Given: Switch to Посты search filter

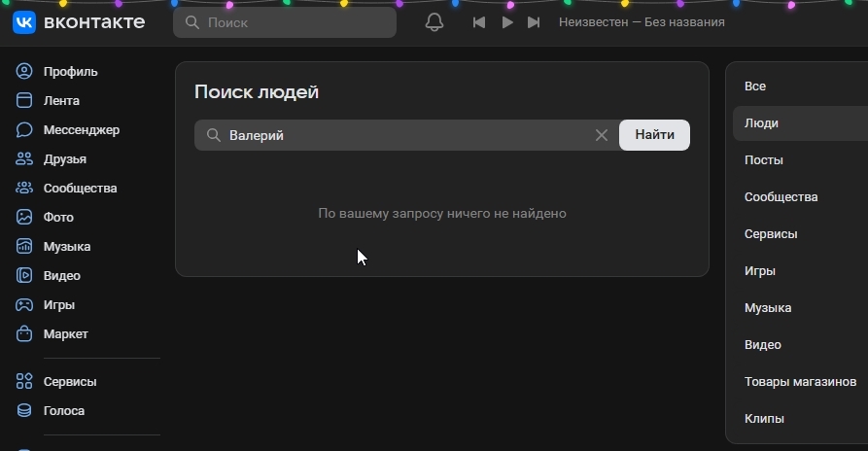Looking at the screenshot, I should (x=763, y=160).
